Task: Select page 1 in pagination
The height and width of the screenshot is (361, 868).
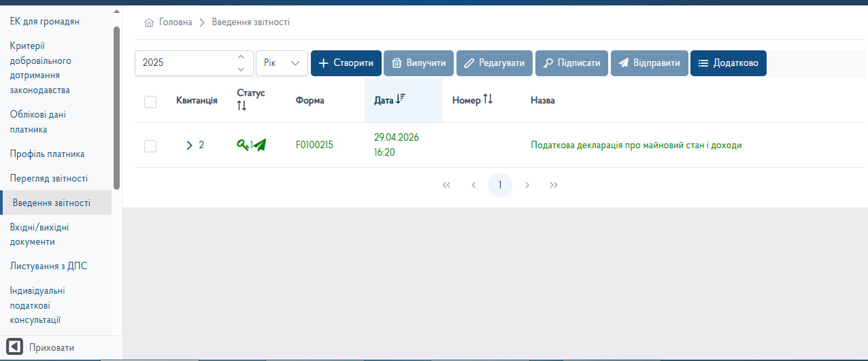Action: (x=500, y=185)
